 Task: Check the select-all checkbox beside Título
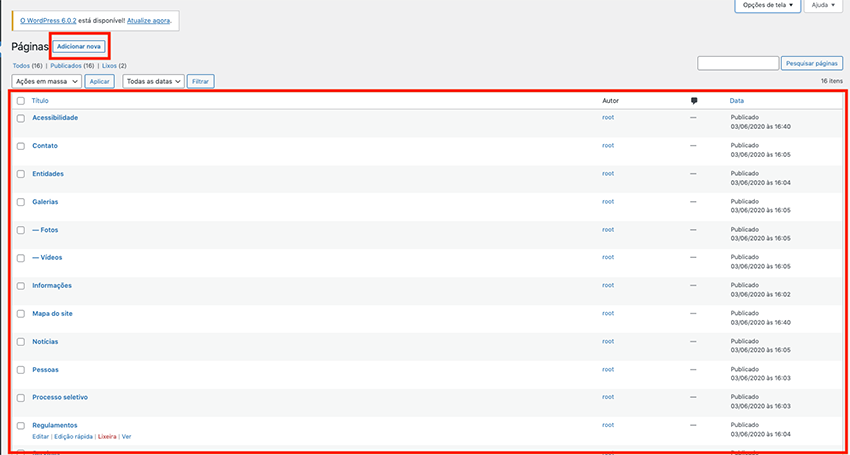point(21,101)
